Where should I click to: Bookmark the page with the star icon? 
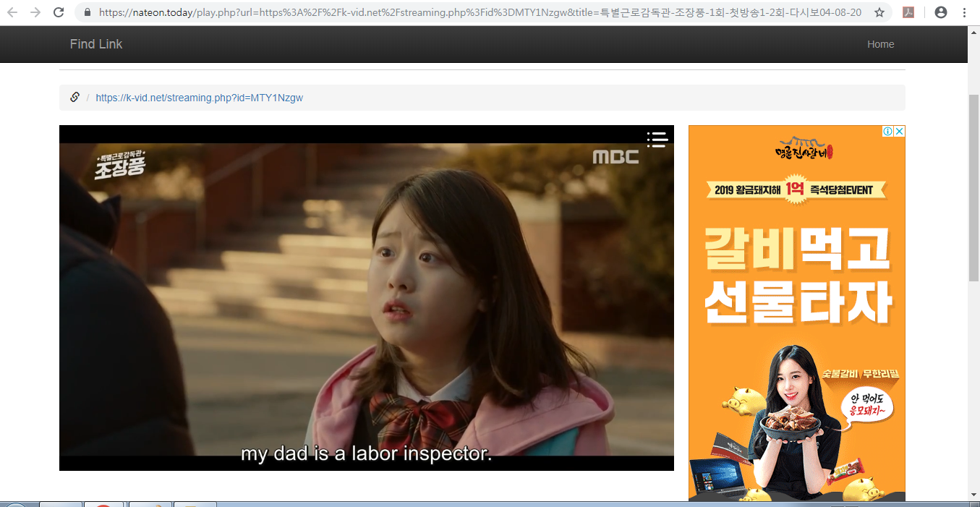879,12
